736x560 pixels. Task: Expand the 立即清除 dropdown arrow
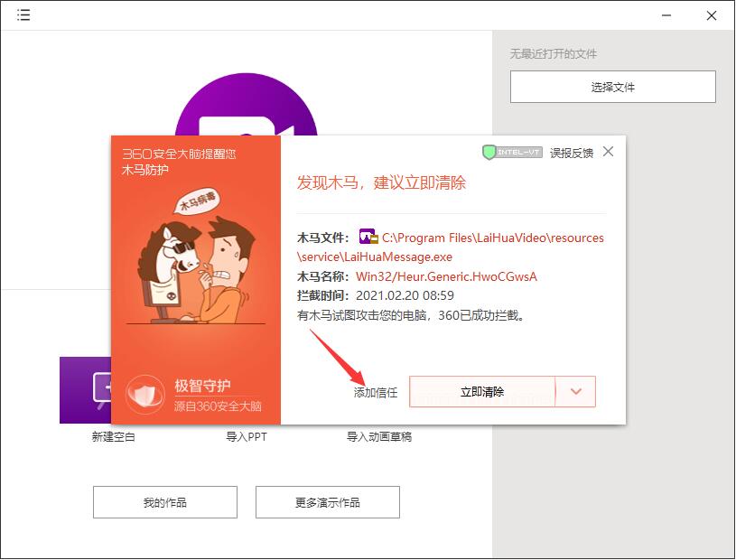pyautogui.click(x=576, y=391)
